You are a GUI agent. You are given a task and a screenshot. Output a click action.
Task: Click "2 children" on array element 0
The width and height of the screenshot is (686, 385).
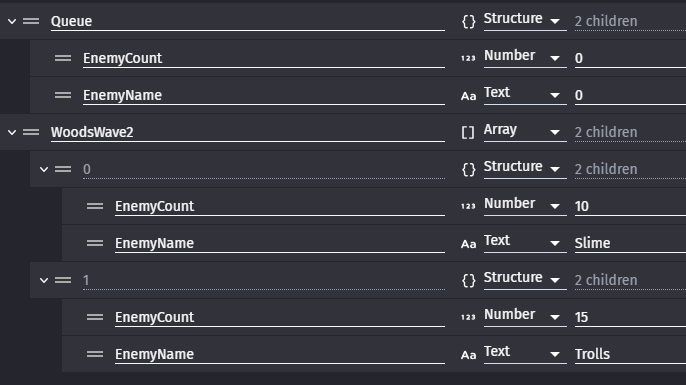pos(606,169)
